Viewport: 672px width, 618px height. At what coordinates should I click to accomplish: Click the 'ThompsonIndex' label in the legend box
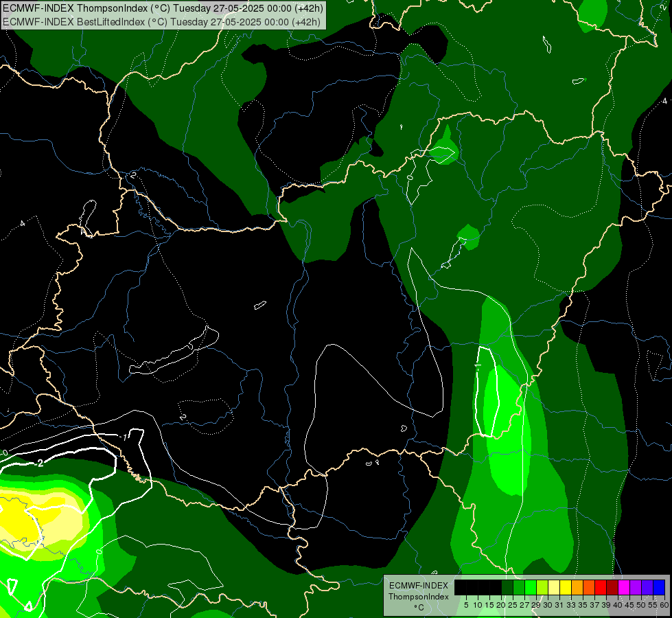(419, 597)
